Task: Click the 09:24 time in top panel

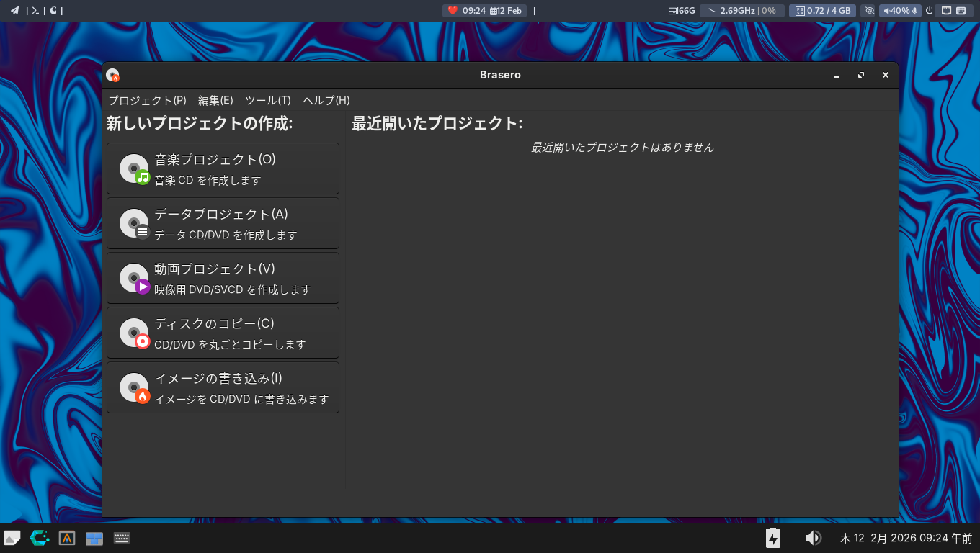Action: tap(474, 11)
